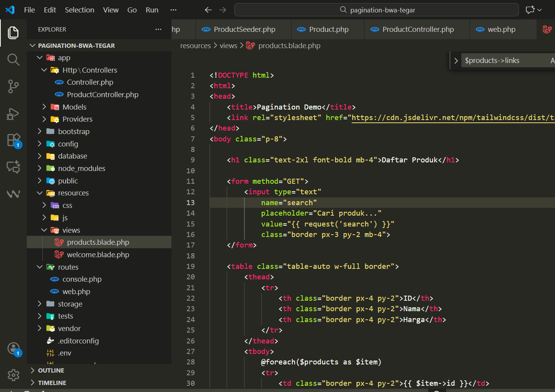Open the Source Control view
The width and height of the screenshot is (555, 392).
click(x=13, y=86)
